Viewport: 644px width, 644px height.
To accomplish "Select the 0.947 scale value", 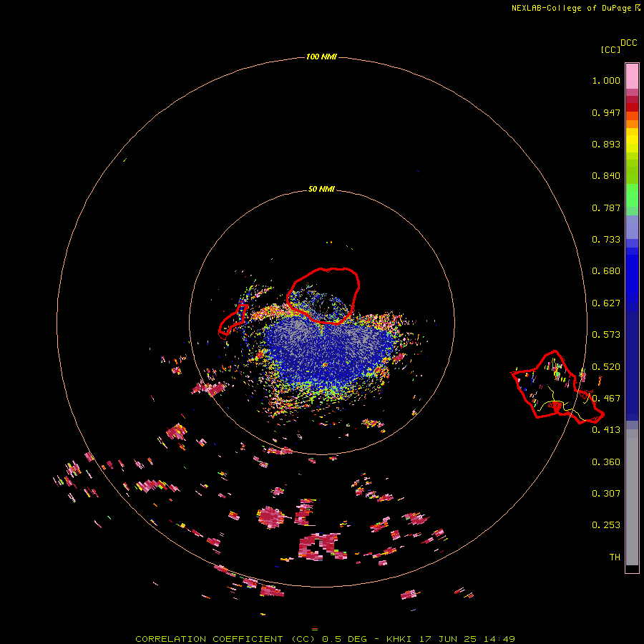I will tap(606, 112).
